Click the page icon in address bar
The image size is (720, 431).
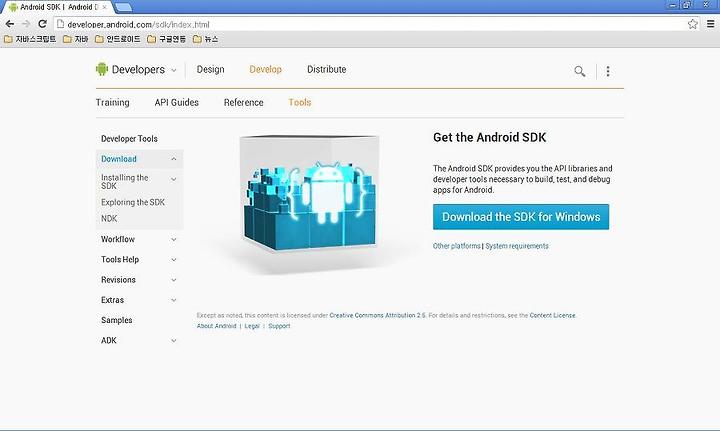60,24
